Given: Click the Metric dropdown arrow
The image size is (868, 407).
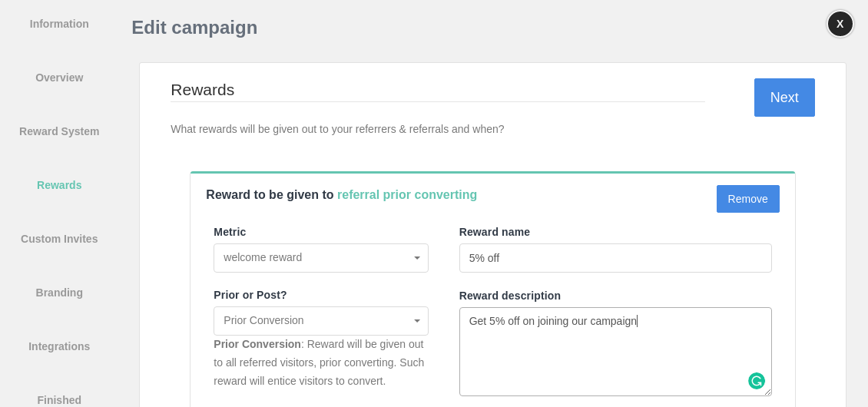Looking at the screenshot, I should click(417, 258).
